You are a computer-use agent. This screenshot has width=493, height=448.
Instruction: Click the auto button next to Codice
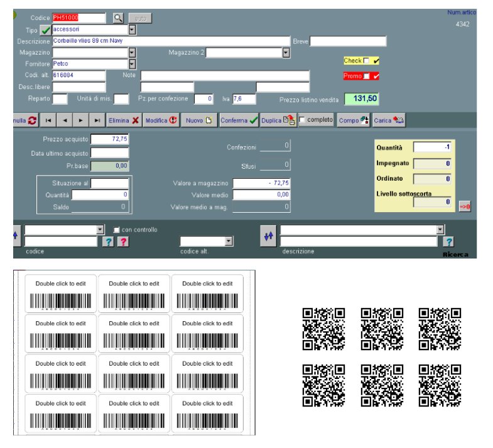(140, 18)
